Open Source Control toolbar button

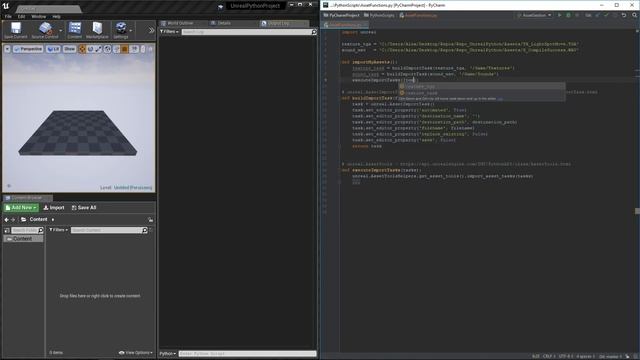[44, 31]
